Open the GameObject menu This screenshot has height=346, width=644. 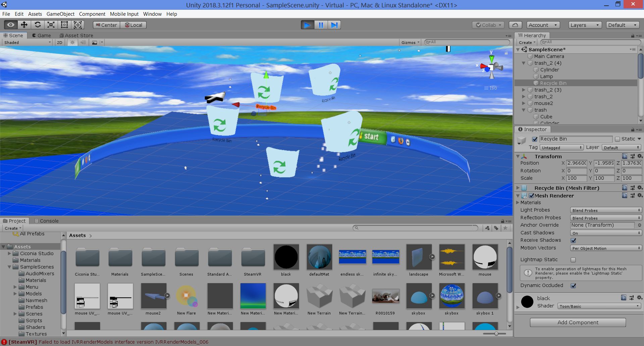click(60, 14)
